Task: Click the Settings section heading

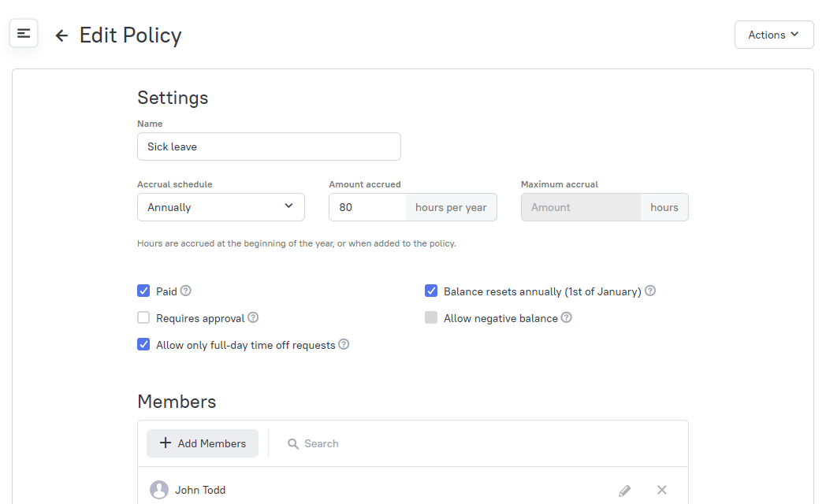Action: click(x=173, y=98)
